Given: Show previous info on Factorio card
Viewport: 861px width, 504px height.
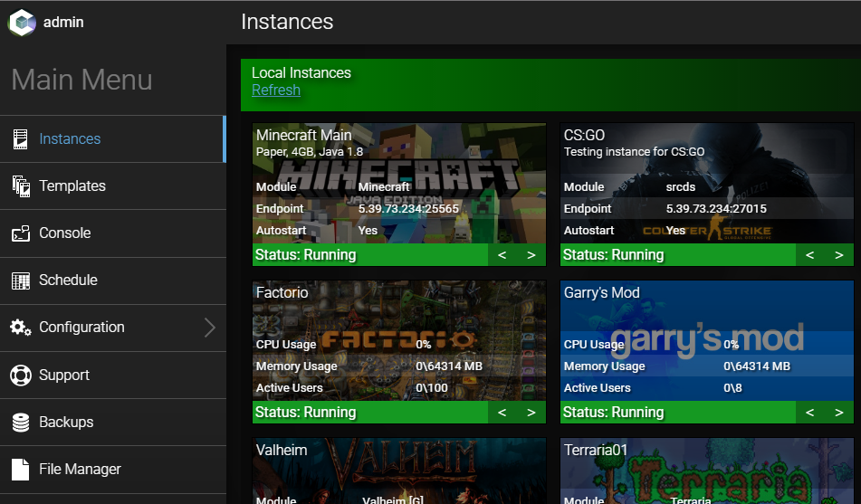Looking at the screenshot, I should pos(502,413).
